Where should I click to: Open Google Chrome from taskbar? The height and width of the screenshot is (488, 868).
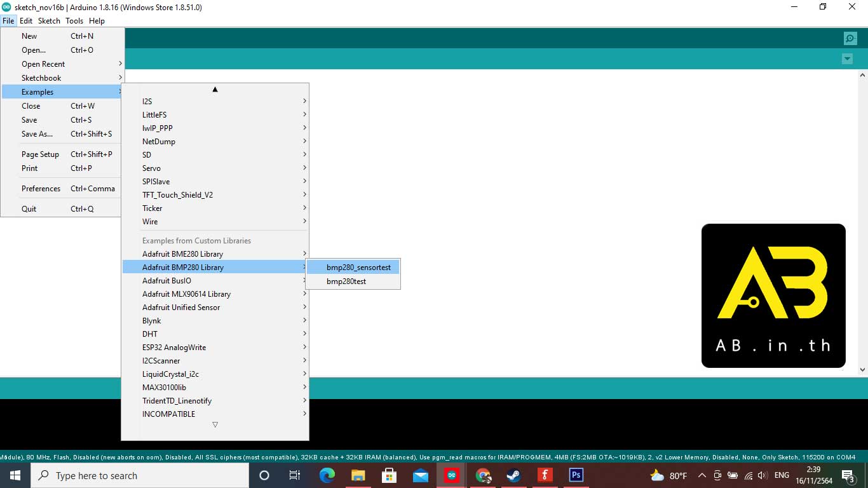483,475
